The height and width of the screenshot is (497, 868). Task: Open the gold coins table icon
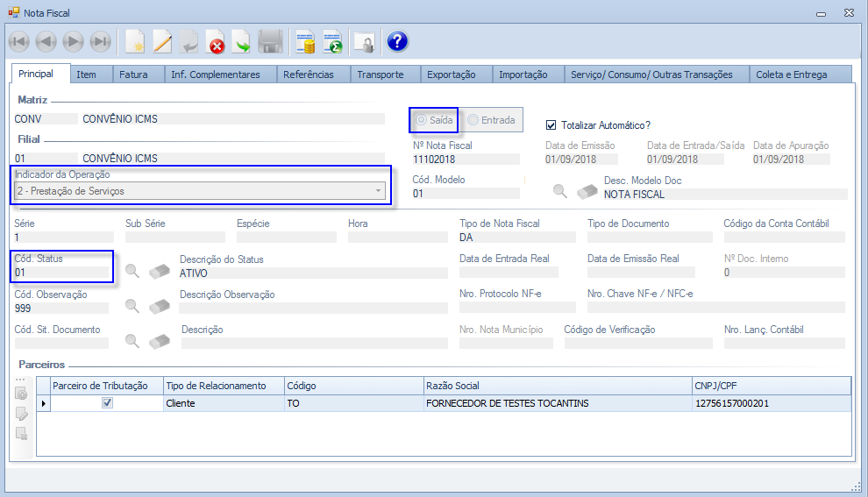point(305,41)
